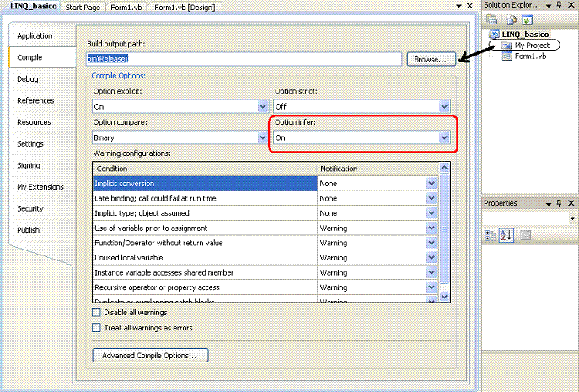Open the Option infer dropdown

pyautogui.click(x=444, y=137)
